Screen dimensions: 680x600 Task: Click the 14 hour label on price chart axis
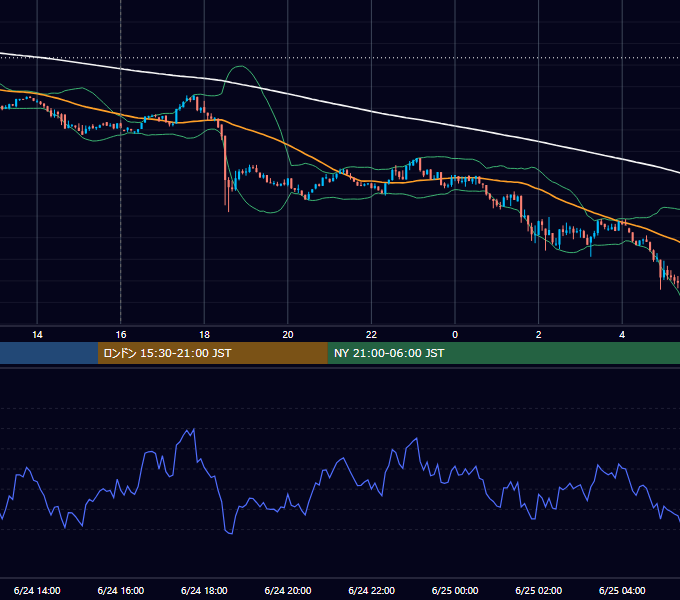(x=37, y=335)
